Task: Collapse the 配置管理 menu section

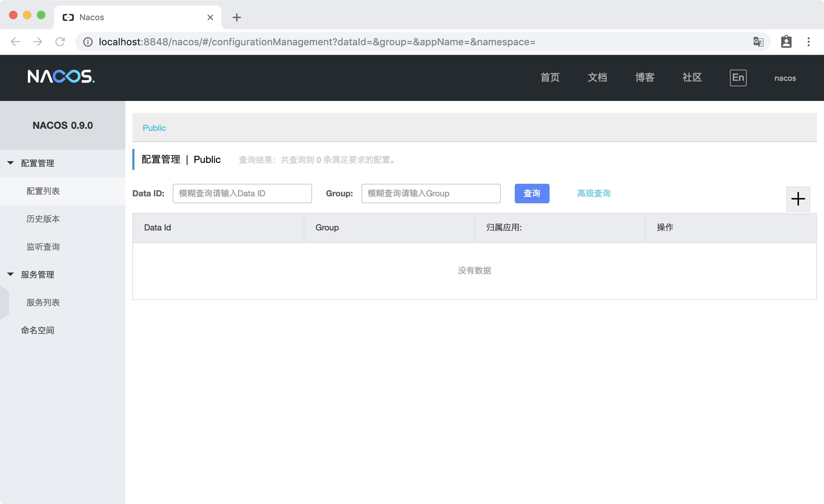Action: (11, 163)
